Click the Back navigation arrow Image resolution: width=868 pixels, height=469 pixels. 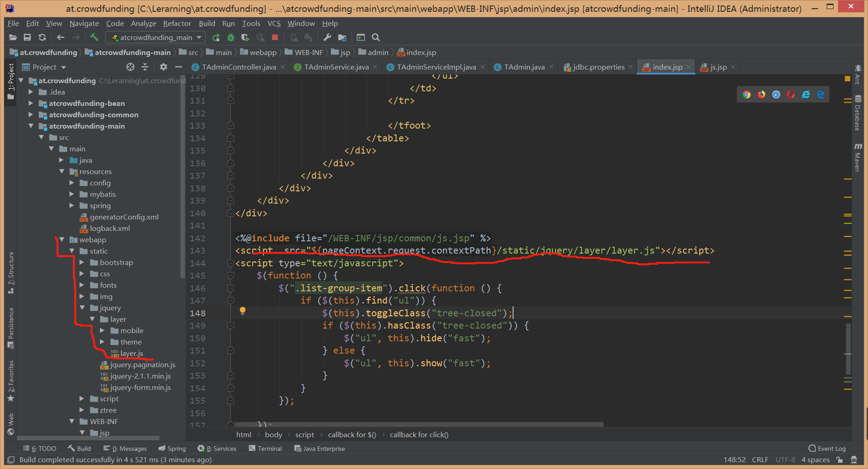coord(60,37)
